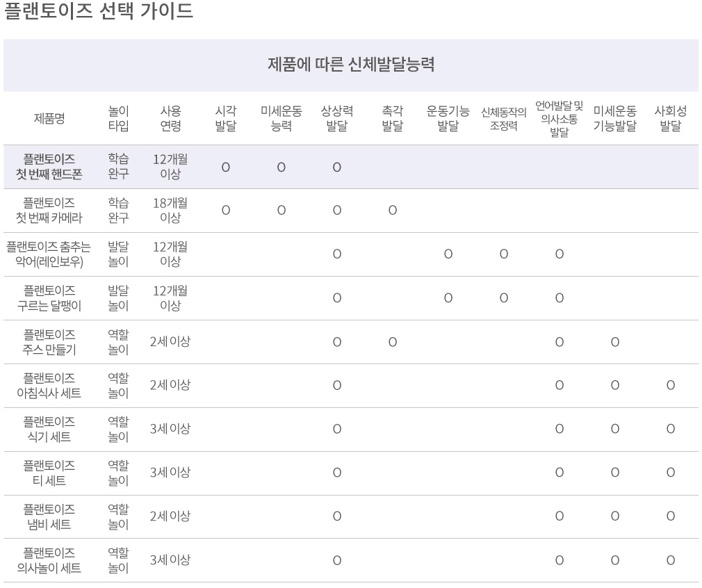Screen dimensions: 702x588
Task: Click 미세운동 능력 mark for 첫 번째 핸드폰
Action: coord(281,167)
